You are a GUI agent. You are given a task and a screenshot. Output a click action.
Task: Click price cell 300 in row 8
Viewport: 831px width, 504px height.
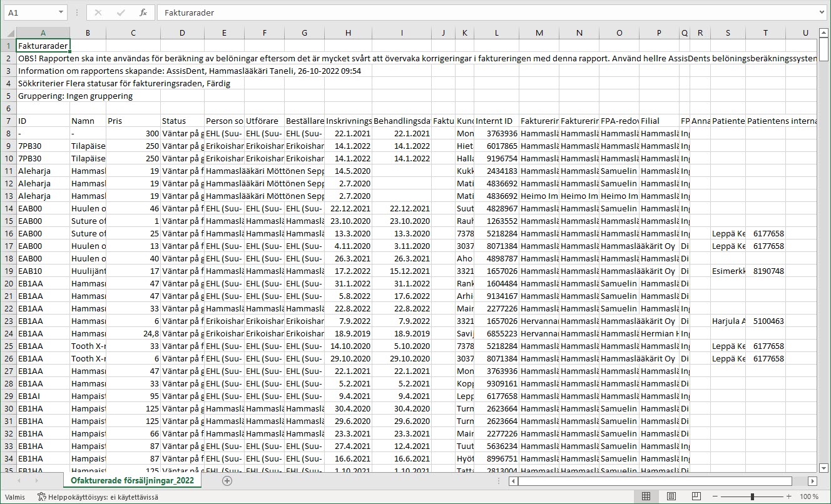(133, 133)
